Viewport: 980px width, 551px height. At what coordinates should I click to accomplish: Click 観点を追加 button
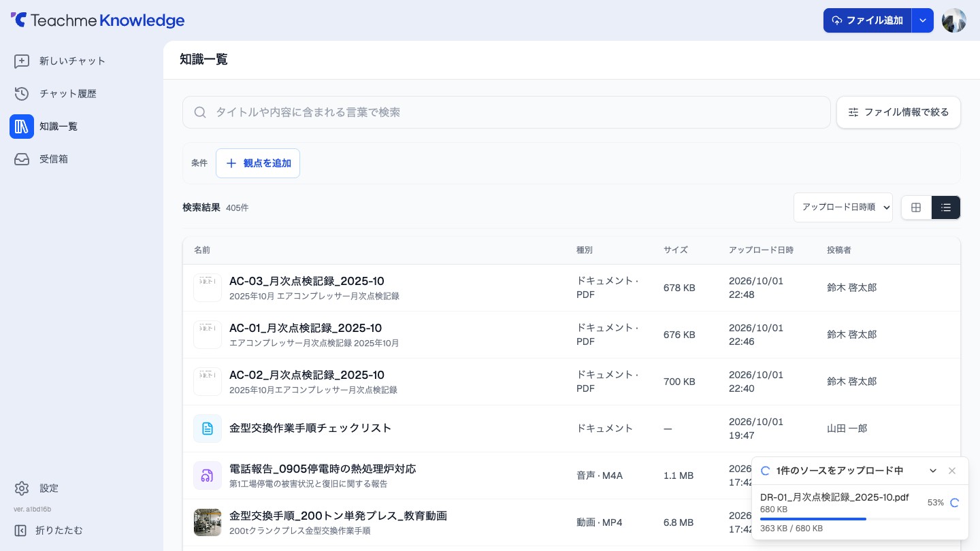pos(258,163)
